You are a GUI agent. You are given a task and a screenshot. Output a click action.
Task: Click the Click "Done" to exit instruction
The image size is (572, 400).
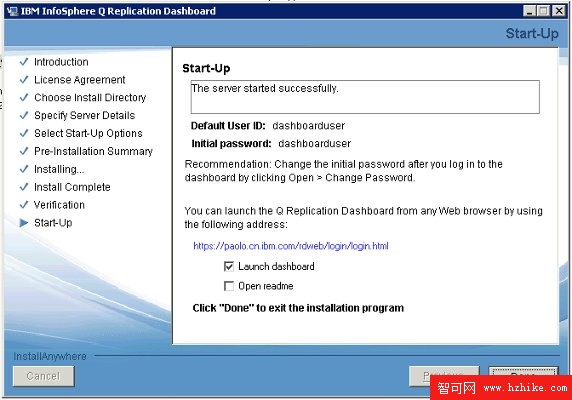298,308
